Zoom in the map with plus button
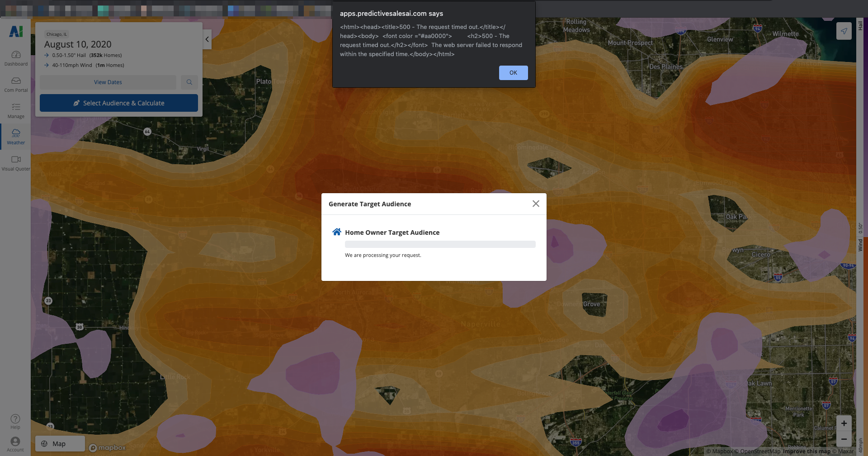The width and height of the screenshot is (868, 456). 844,423
